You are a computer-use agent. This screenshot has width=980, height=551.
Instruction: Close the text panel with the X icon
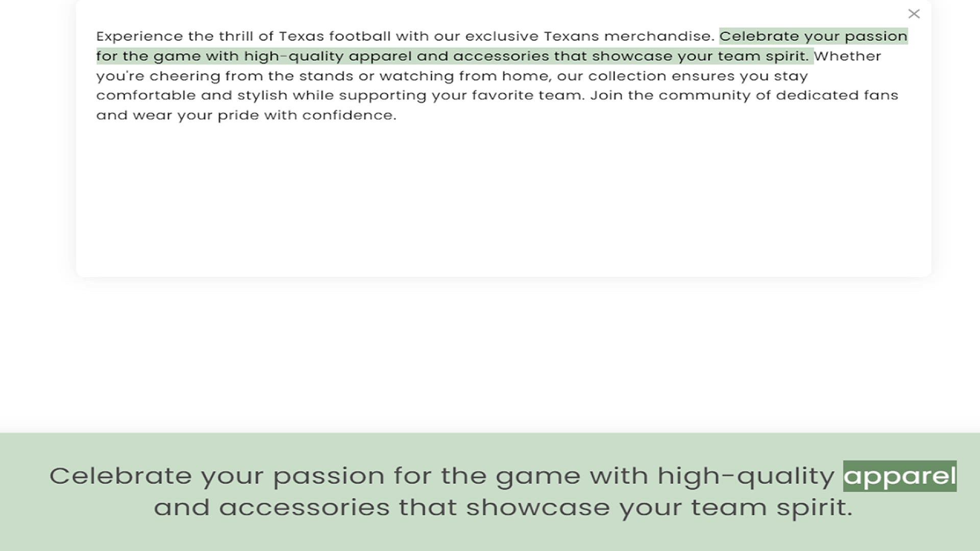click(x=914, y=14)
